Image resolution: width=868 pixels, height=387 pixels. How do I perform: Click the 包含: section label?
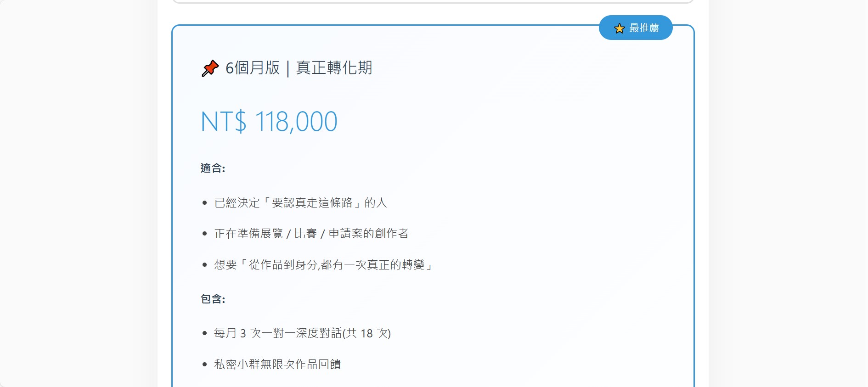[213, 299]
